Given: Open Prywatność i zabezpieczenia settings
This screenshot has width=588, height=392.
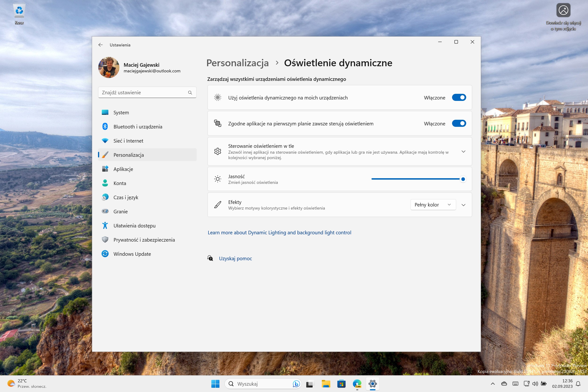Looking at the screenshot, I should tap(147, 240).
